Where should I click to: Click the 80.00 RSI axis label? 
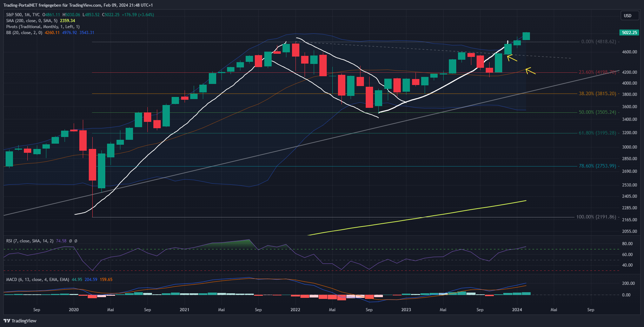pos(627,244)
